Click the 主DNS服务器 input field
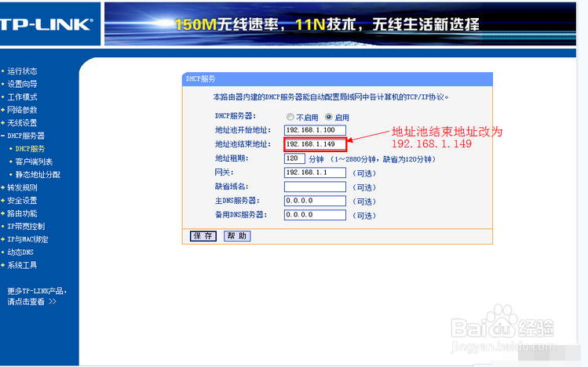588x367 pixels. coord(315,201)
